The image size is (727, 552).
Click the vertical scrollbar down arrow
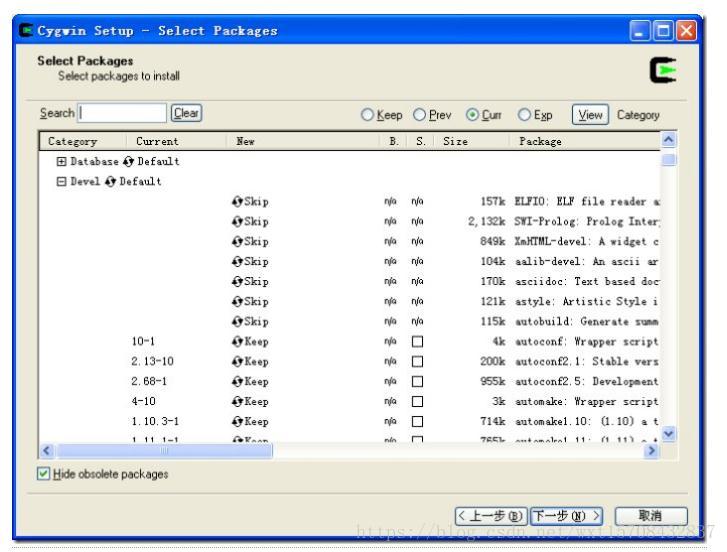(x=669, y=434)
